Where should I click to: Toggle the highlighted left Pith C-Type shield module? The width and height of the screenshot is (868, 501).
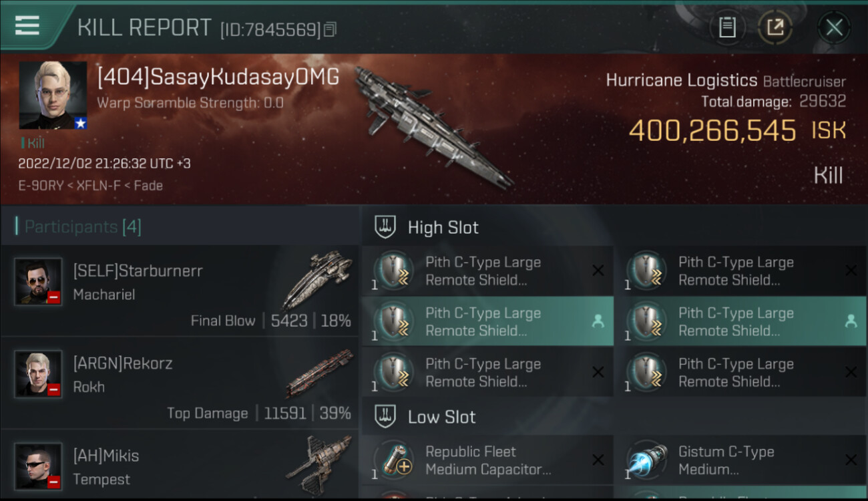487,321
